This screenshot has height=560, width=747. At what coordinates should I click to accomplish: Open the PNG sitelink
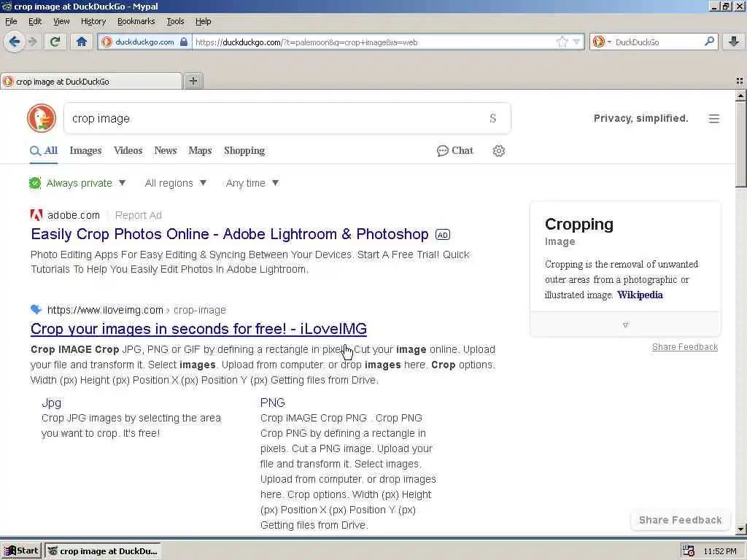[x=273, y=402]
